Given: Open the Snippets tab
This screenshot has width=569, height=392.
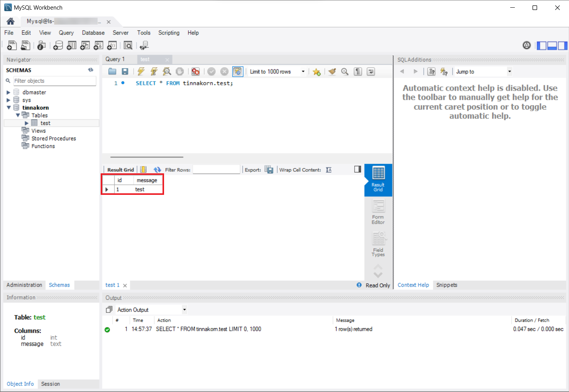Looking at the screenshot, I should [447, 285].
